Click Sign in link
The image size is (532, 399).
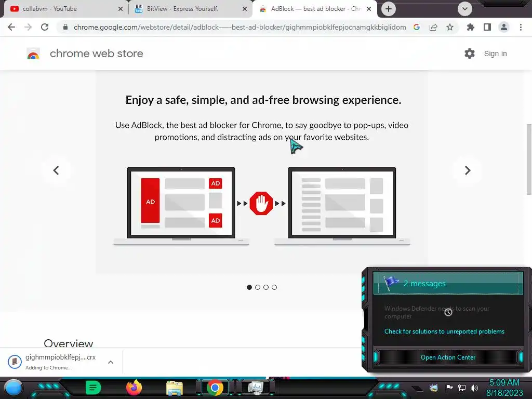click(495, 54)
